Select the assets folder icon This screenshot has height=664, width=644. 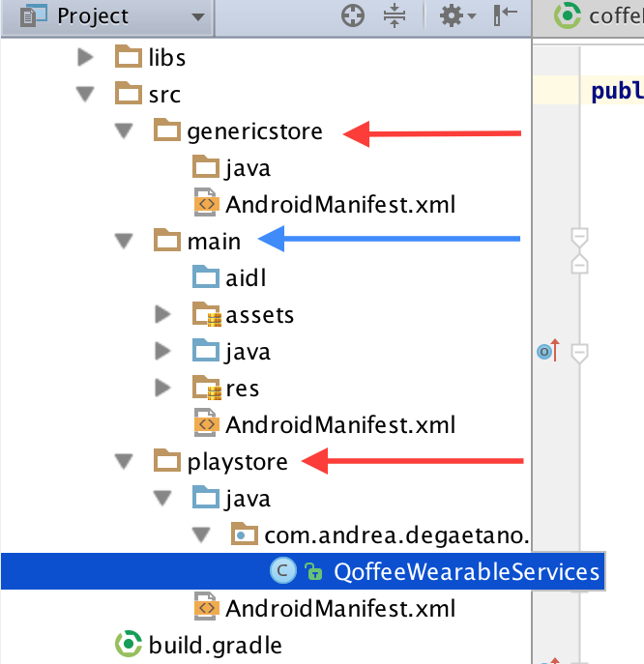click(x=207, y=314)
